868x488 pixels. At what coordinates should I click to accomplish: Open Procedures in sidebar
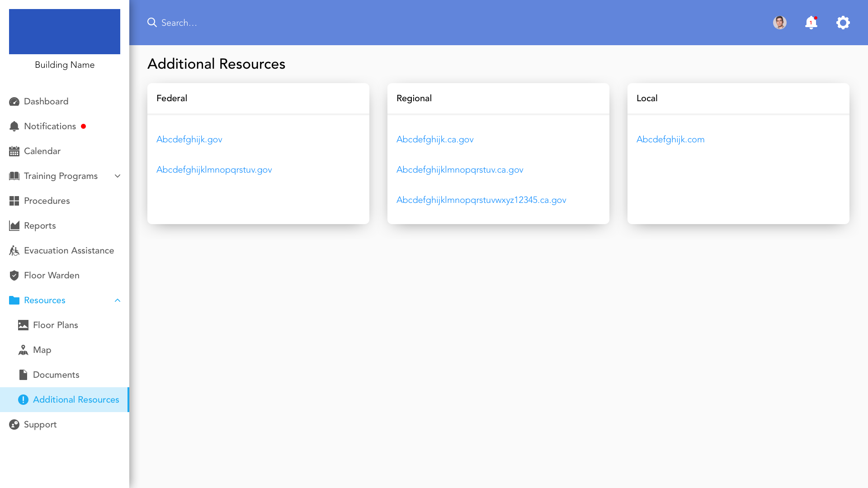point(47,201)
